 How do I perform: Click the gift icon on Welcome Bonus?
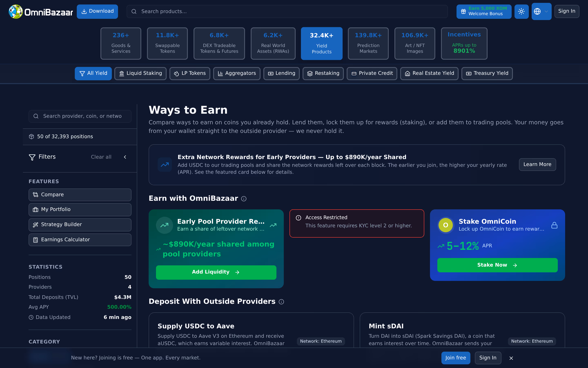tap(463, 11)
